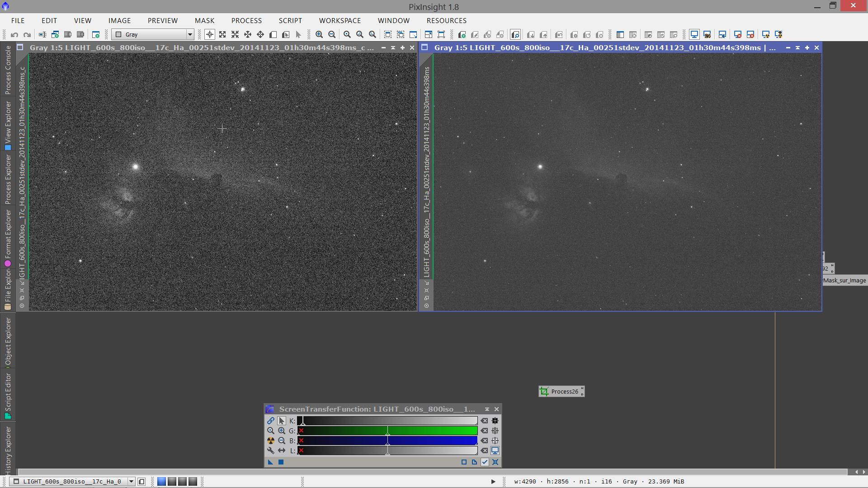This screenshot has height=488, width=868.
Task: Toggle Track View checkmark in ScreenTransferFunction
Action: 485,462
